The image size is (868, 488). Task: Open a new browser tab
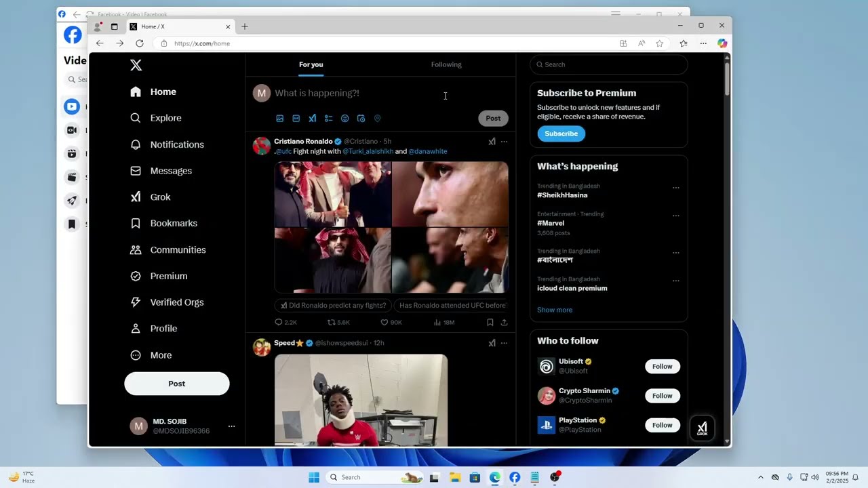(245, 26)
